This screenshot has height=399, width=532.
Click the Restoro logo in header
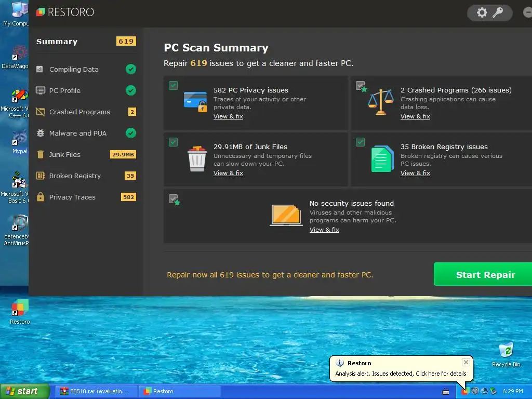point(65,12)
